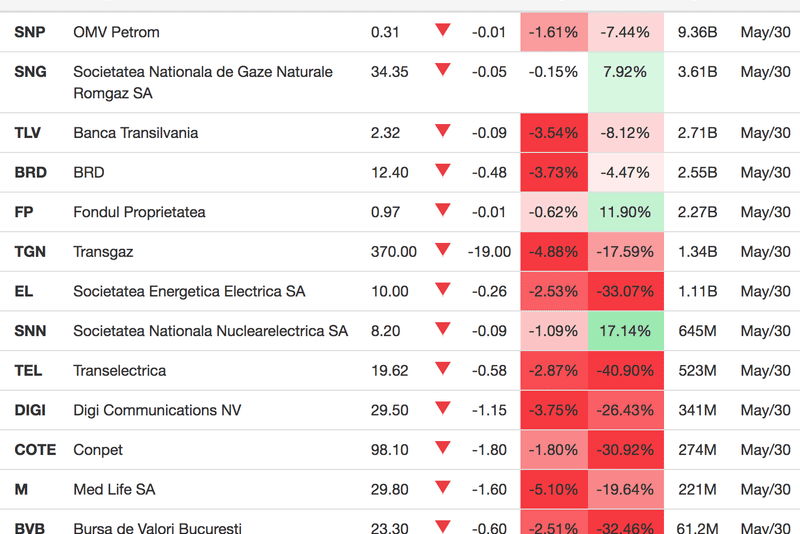Open the Digi Communications NV link
Viewport: 800px width, 534px height.
click(x=157, y=410)
